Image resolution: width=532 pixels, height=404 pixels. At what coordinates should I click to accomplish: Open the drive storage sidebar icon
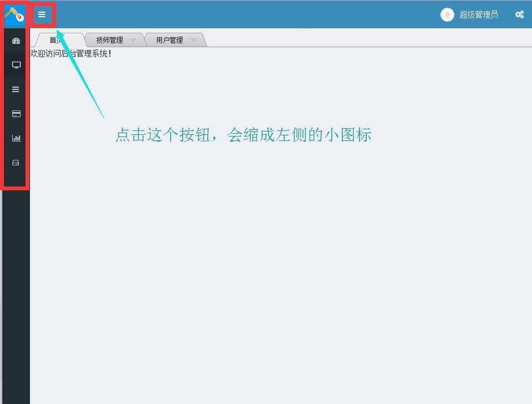point(16,163)
